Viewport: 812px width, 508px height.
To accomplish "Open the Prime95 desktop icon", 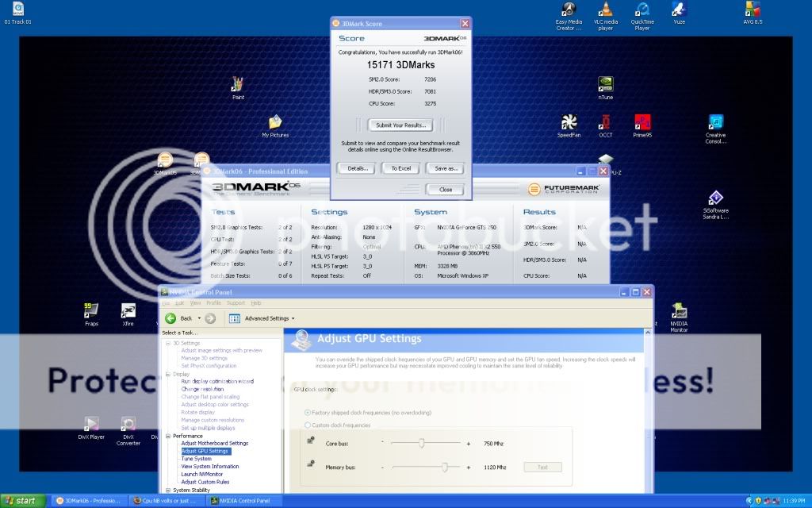I will coord(642,126).
